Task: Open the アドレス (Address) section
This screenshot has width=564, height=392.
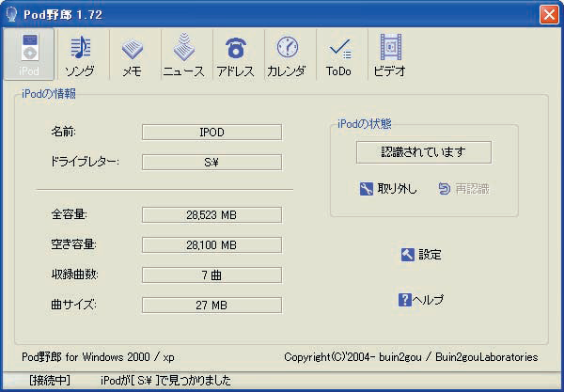Action: tap(236, 55)
